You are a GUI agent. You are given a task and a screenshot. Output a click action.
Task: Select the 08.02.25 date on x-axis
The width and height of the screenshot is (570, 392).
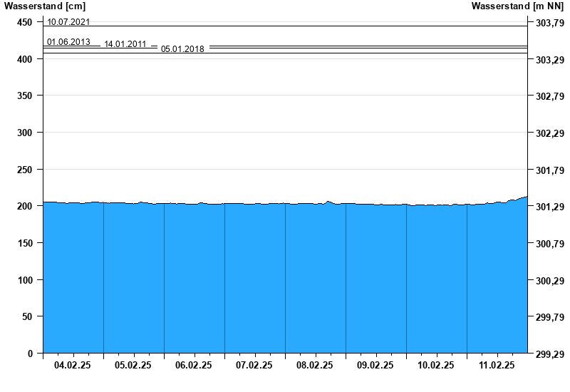[316, 365]
